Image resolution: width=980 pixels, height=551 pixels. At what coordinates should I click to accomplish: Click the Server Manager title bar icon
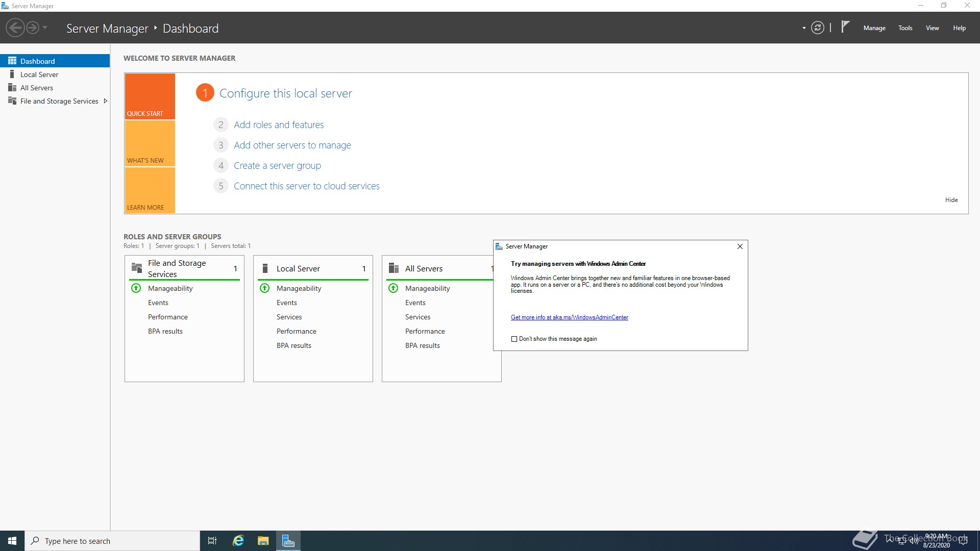point(5,6)
